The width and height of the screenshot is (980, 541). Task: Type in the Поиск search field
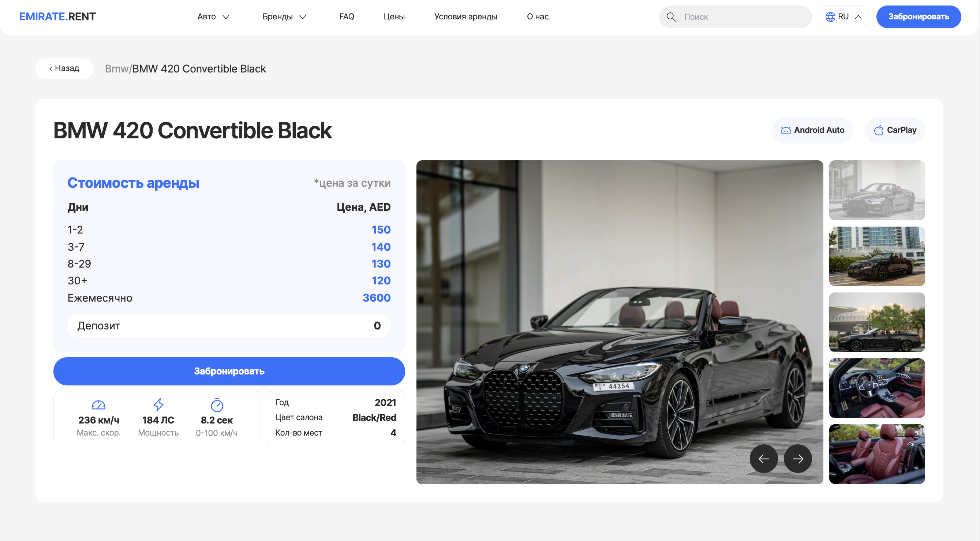pos(742,17)
